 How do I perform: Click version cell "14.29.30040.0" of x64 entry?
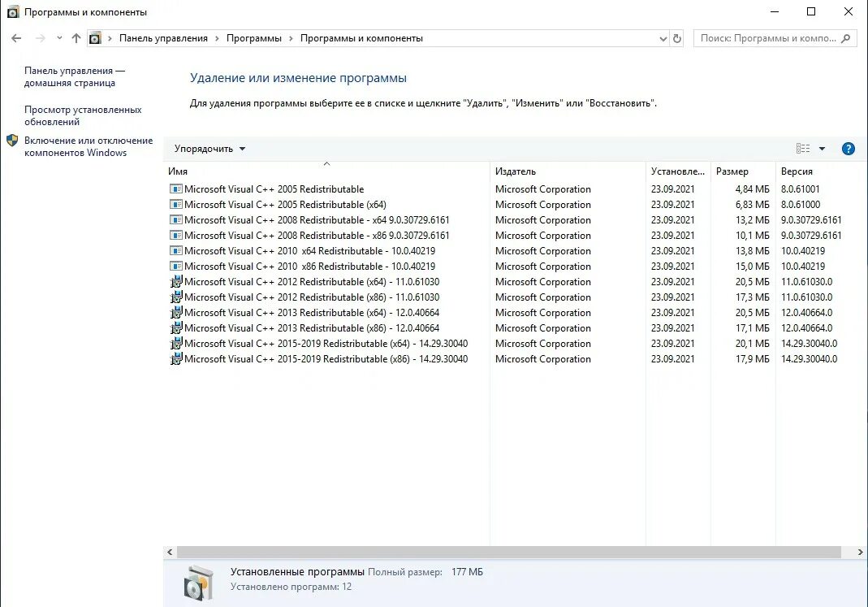(x=809, y=344)
